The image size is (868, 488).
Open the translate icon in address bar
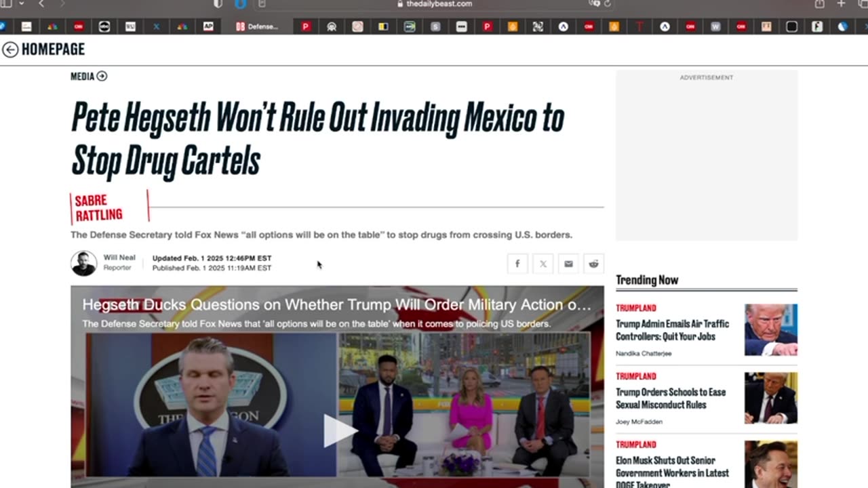[594, 4]
